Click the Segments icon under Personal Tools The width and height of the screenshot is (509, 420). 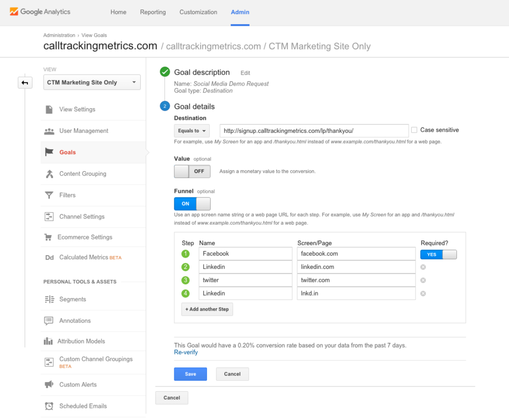coord(74,300)
